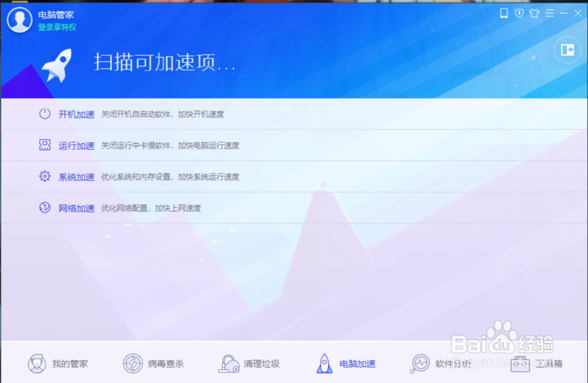Select the rocket icon for 电脑加速
The image size is (588, 383).
[324, 362]
